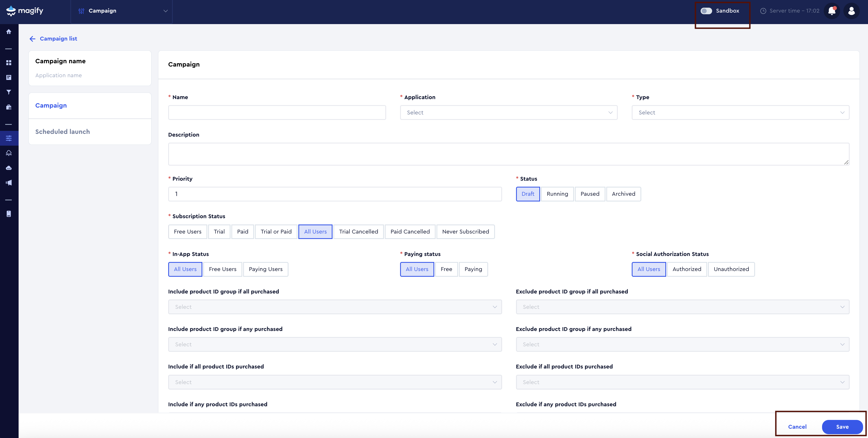The width and height of the screenshot is (868, 438).
Task: Click the funnel filter sidebar icon
Action: [x=9, y=92]
